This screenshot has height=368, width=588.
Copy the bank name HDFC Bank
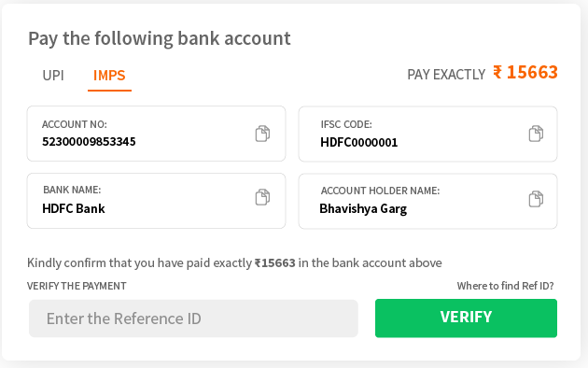(x=262, y=197)
